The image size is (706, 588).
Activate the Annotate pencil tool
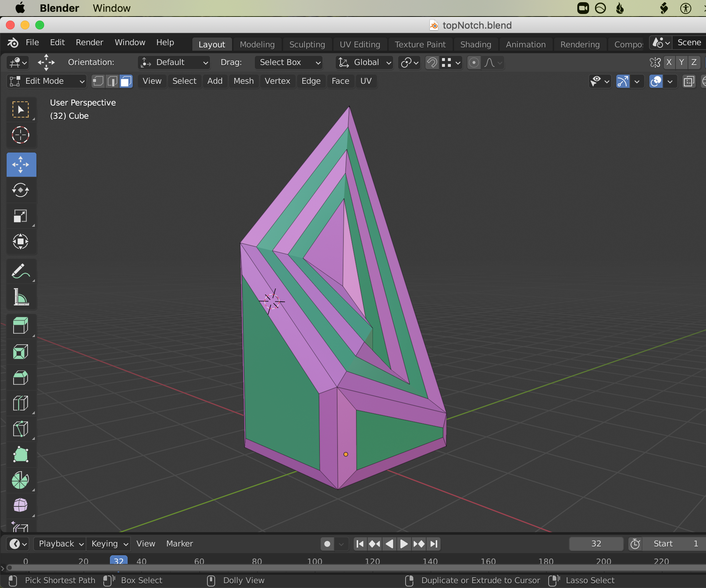point(21,271)
